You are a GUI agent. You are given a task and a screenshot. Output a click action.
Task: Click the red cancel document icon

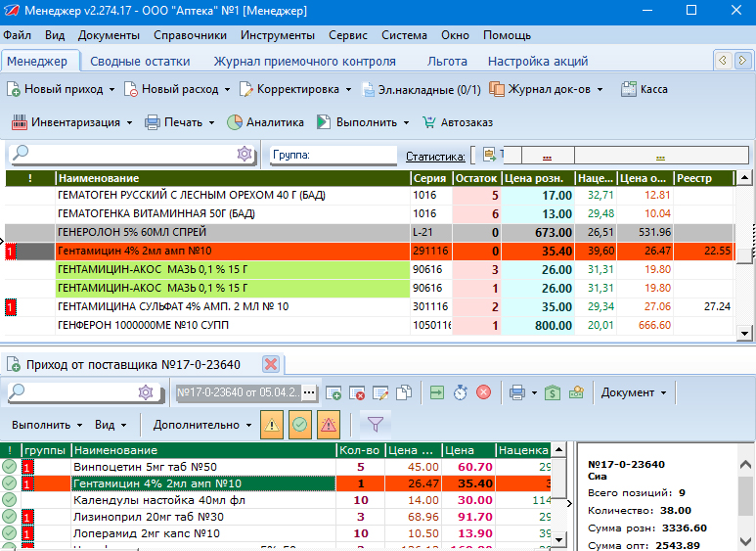coord(483,392)
